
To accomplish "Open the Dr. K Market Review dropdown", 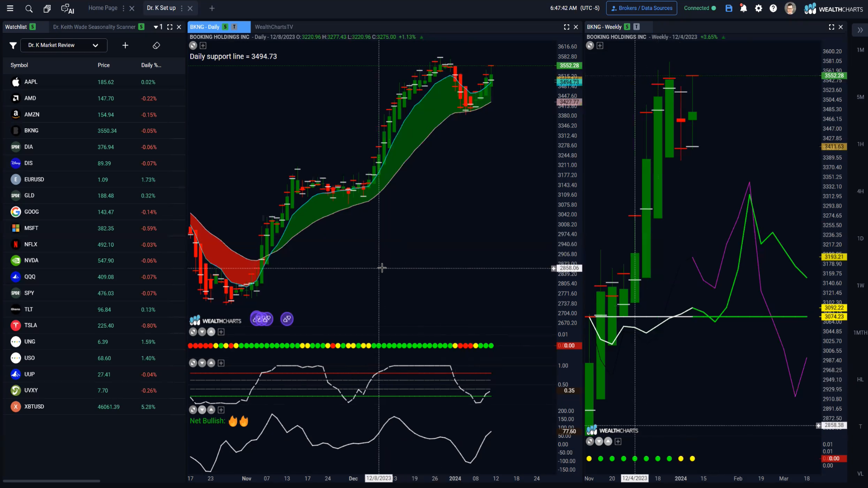I will click(x=64, y=45).
